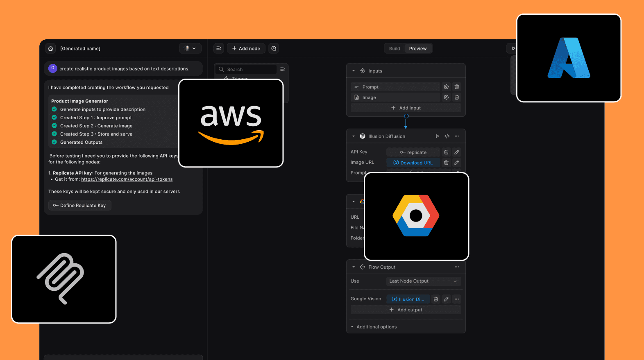Click the AWS logo card
This screenshot has height=360, width=644.
(x=231, y=123)
